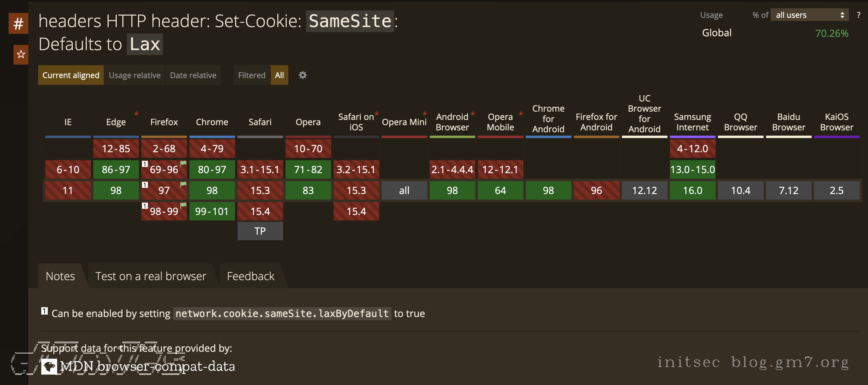Image resolution: width=868 pixels, height=385 pixels.
Task: Click note marker 1 on Firefox 69-96
Action: [x=145, y=164]
